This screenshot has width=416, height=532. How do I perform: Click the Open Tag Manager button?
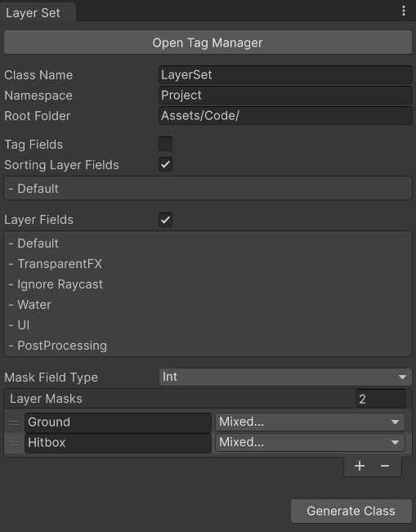click(x=208, y=42)
